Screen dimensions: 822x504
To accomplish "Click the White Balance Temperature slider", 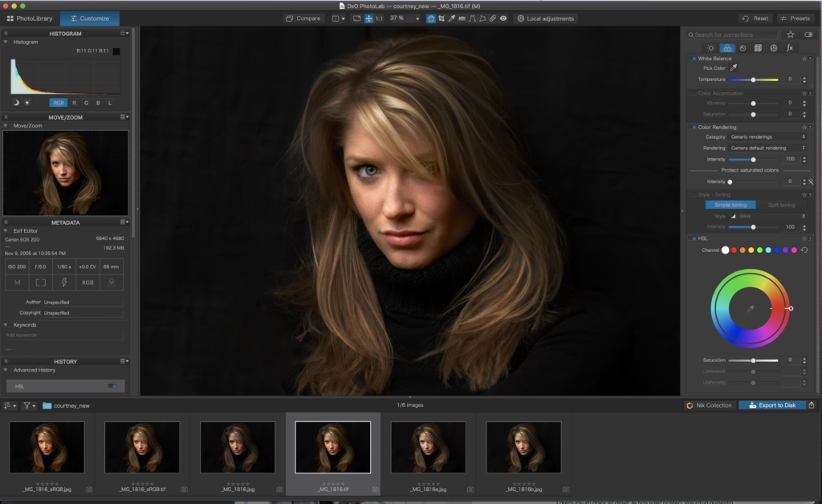I will click(753, 79).
